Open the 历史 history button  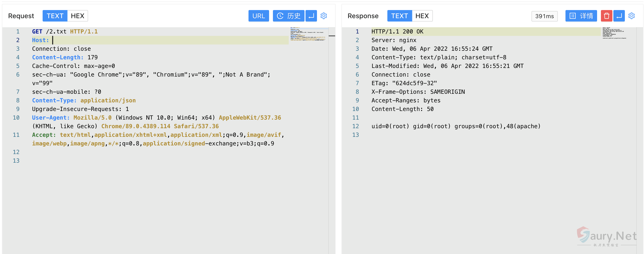[288, 16]
